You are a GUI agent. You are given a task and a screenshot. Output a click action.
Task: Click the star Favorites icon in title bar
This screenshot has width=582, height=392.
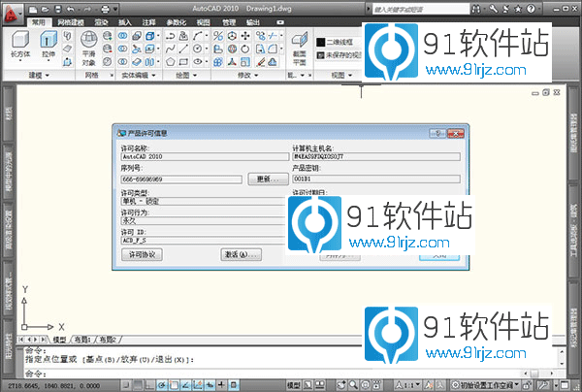pos(518,9)
